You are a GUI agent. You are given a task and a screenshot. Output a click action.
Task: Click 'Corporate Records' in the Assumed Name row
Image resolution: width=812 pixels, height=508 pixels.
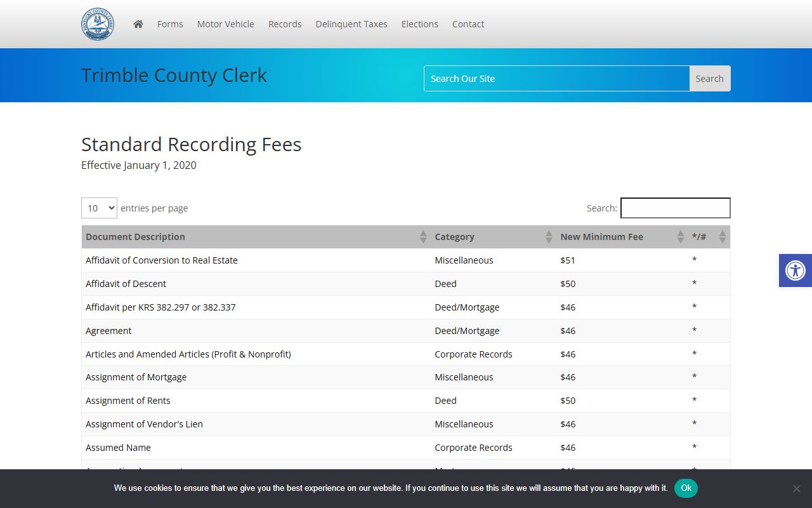473,448
